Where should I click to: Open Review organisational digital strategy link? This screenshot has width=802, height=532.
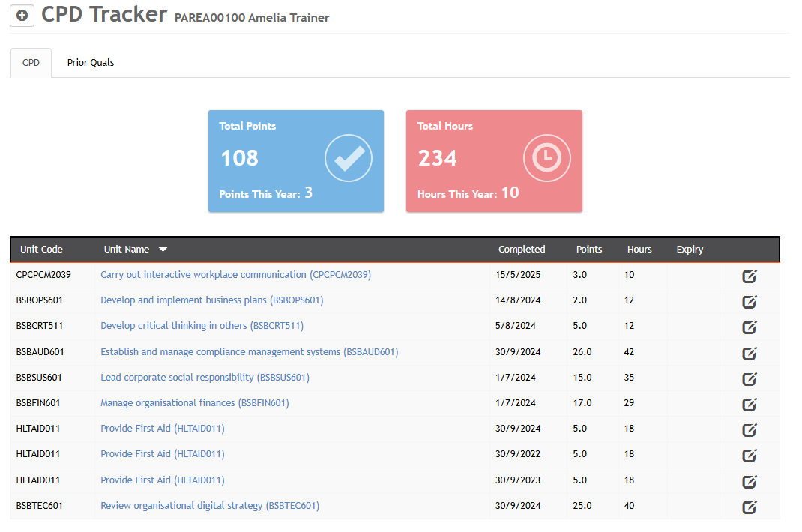210,506
